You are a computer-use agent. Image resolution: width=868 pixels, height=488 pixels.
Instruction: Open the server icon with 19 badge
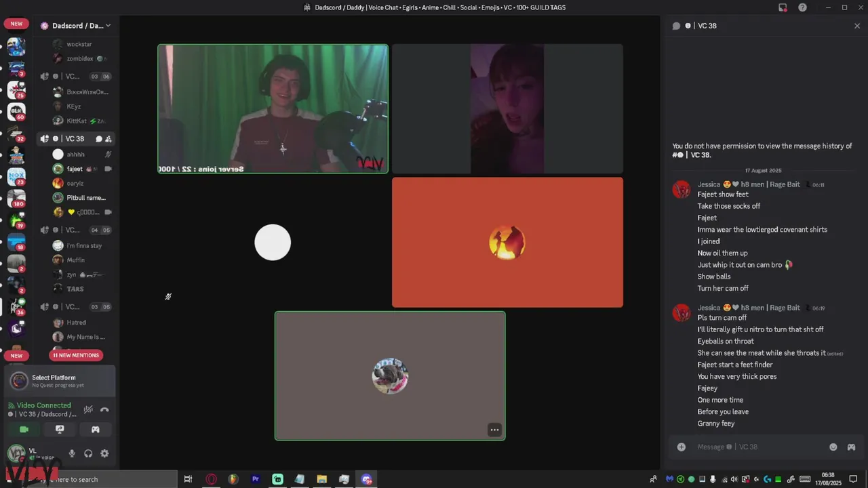coord(16,220)
